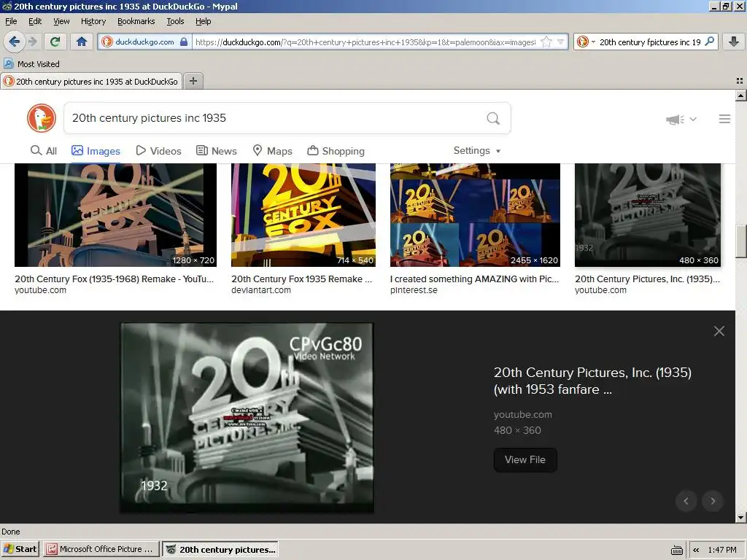Viewport: 747px width, 560px height.
Task: Open the View menu
Action: pyautogui.click(x=61, y=21)
